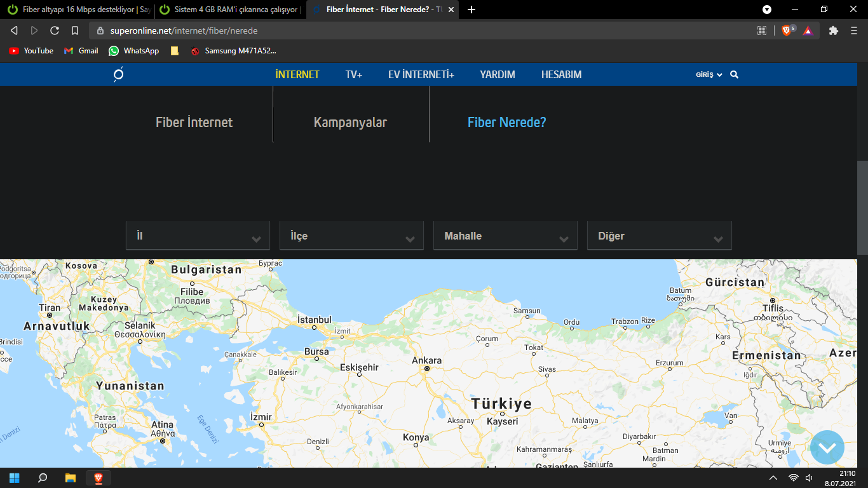
Task: Click the Brave browser taskbar icon
Action: tap(98, 478)
